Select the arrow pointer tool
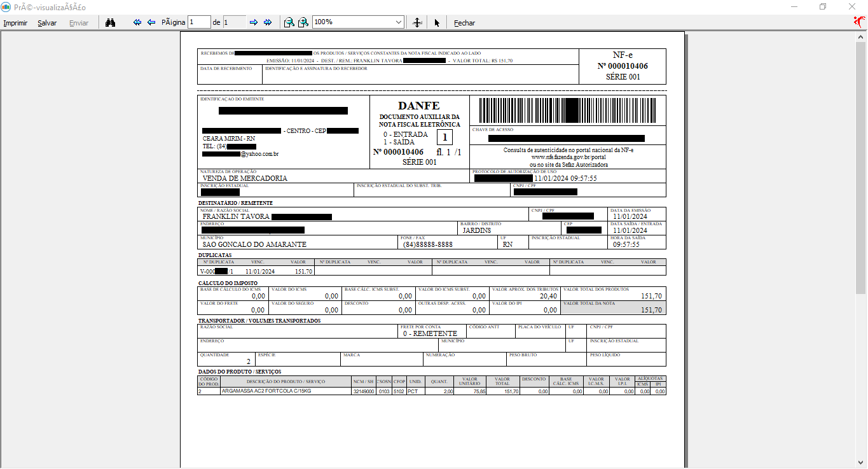Screen dimensions: 868x469 pos(437,22)
